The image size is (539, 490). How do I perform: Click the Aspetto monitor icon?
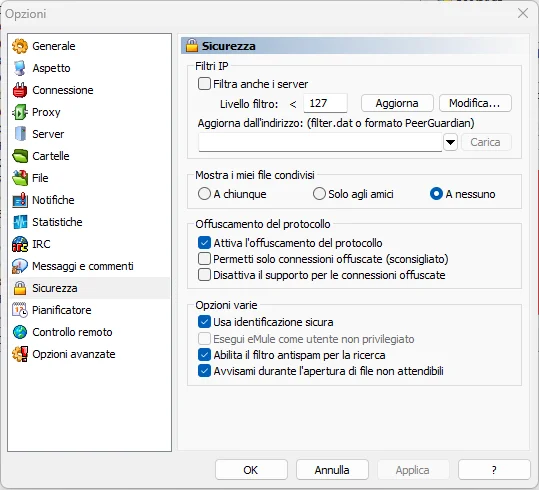click(x=20, y=68)
